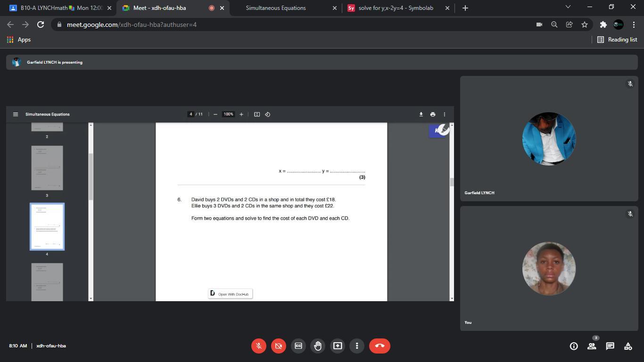The height and width of the screenshot is (362, 644).
Task: Raise hand in the meeting
Action: coord(318,346)
